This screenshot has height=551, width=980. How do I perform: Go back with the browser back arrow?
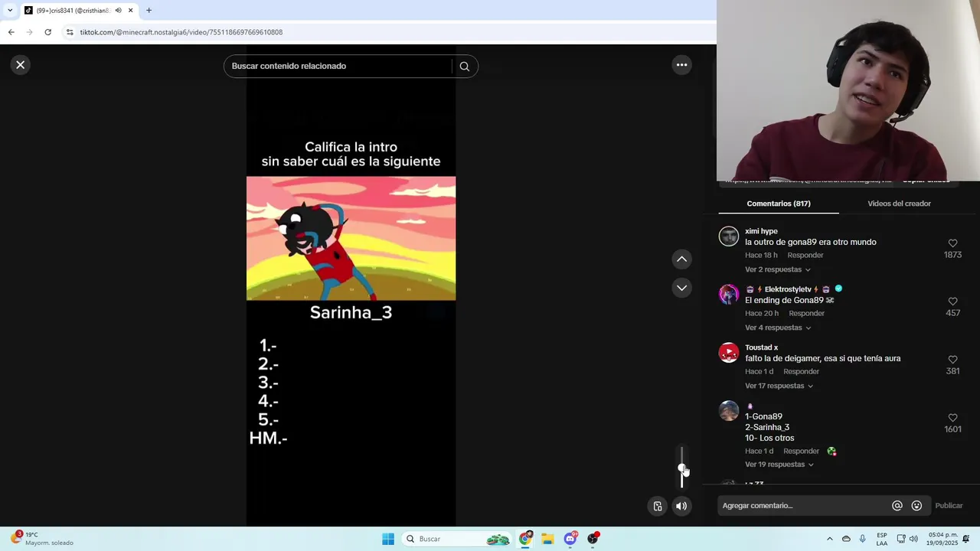pos(11,32)
